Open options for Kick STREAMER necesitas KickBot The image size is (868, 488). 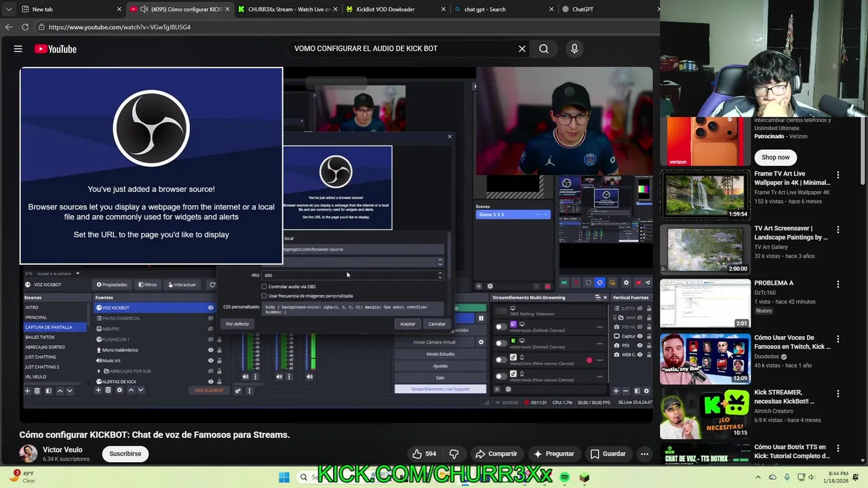pos(838,394)
